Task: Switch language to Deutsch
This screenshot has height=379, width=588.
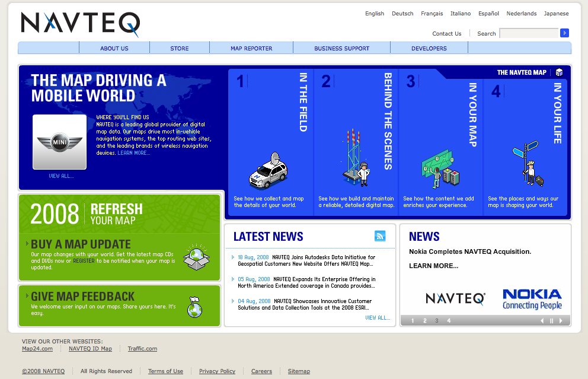Action: [402, 14]
